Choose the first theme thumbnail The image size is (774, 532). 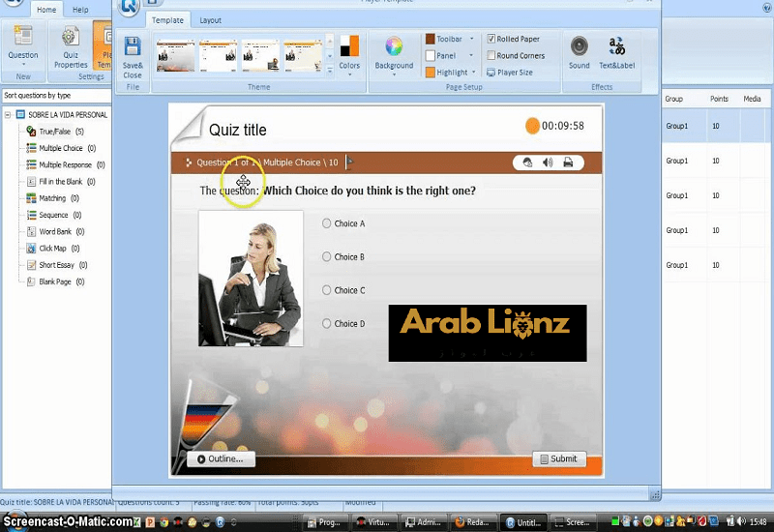pyautogui.click(x=176, y=56)
